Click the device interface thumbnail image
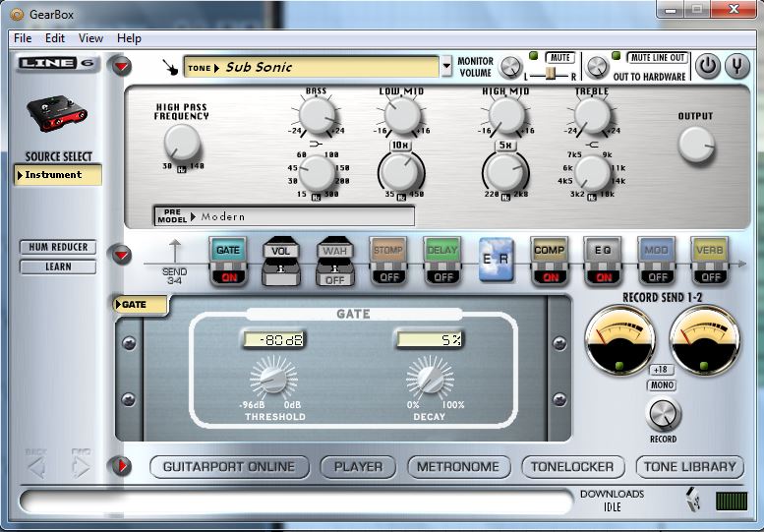This screenshot has width=764, height=532. (57, 113)
